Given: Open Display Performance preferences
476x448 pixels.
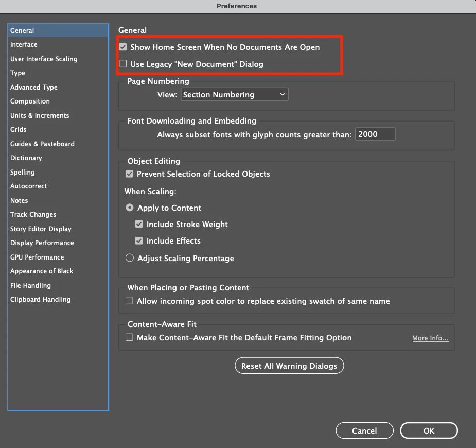Looking at the screenshot, I should (x=58, y=243).
